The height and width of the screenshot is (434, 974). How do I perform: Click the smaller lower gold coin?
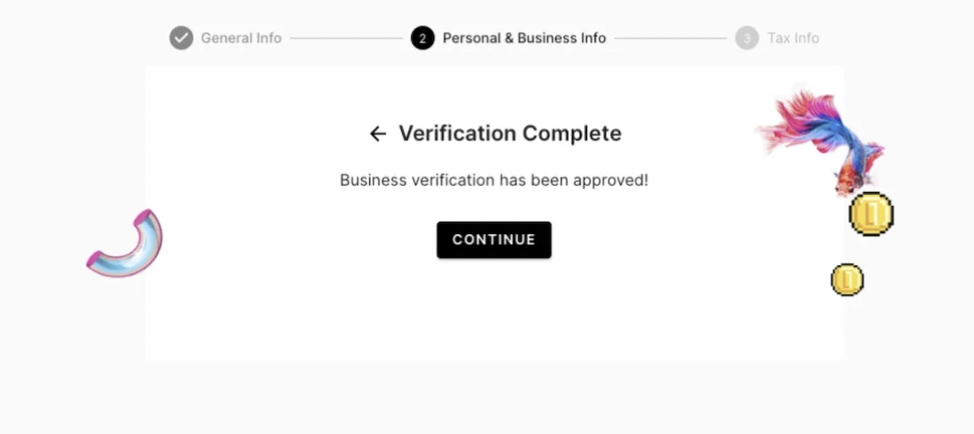point(847,280)
